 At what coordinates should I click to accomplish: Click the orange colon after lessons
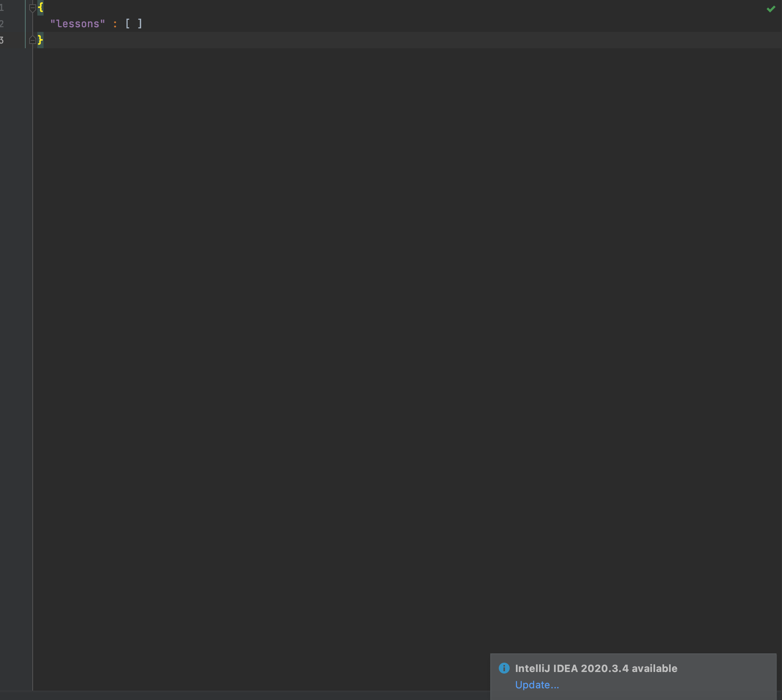(115, 24)
